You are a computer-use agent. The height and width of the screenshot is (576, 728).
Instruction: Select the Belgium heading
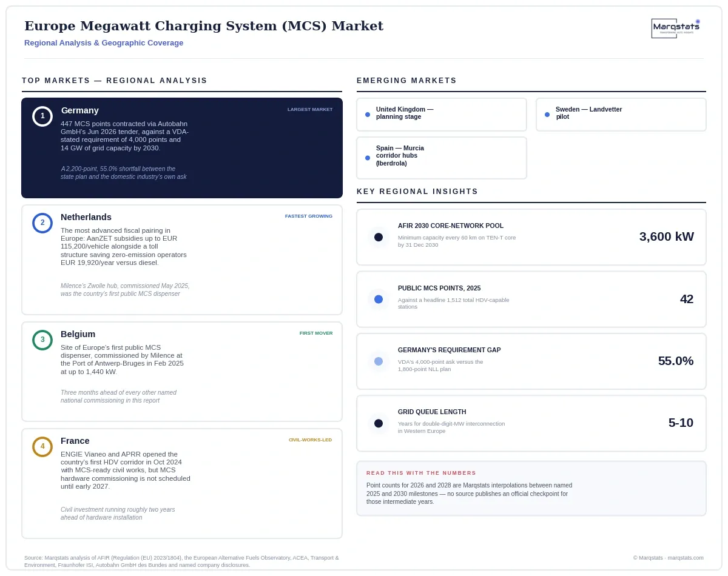click(x=78, y=334)
